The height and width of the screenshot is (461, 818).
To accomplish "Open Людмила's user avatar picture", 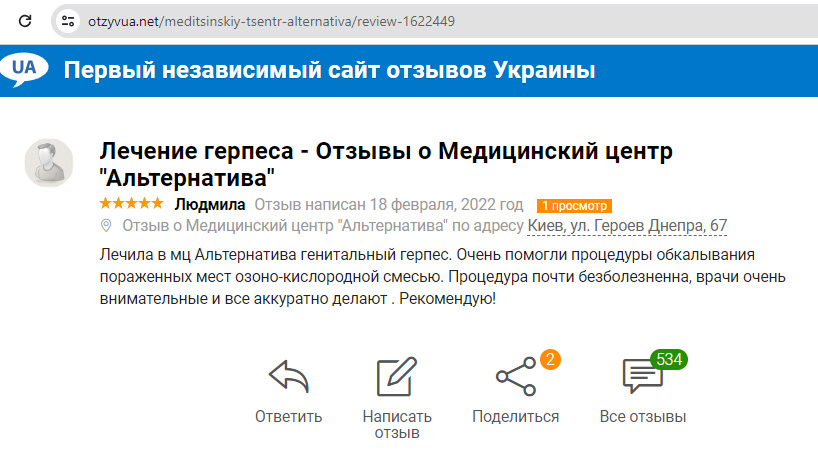I will click(49, 163).
